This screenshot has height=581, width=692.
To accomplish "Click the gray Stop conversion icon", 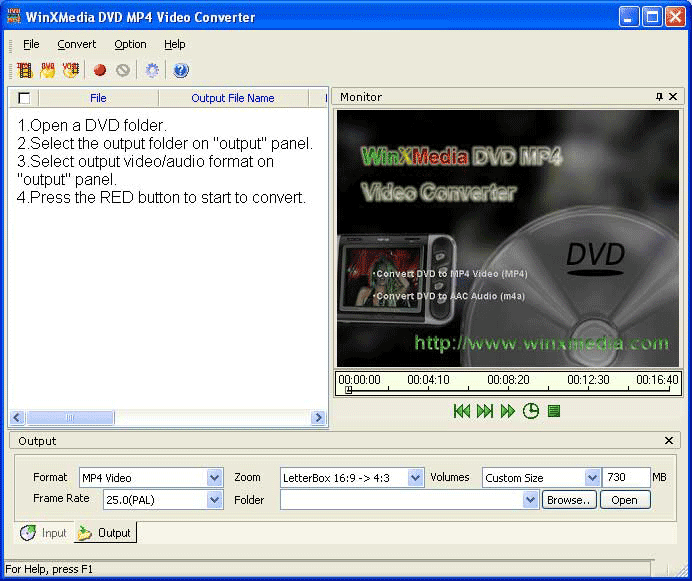I will point(123,70).
